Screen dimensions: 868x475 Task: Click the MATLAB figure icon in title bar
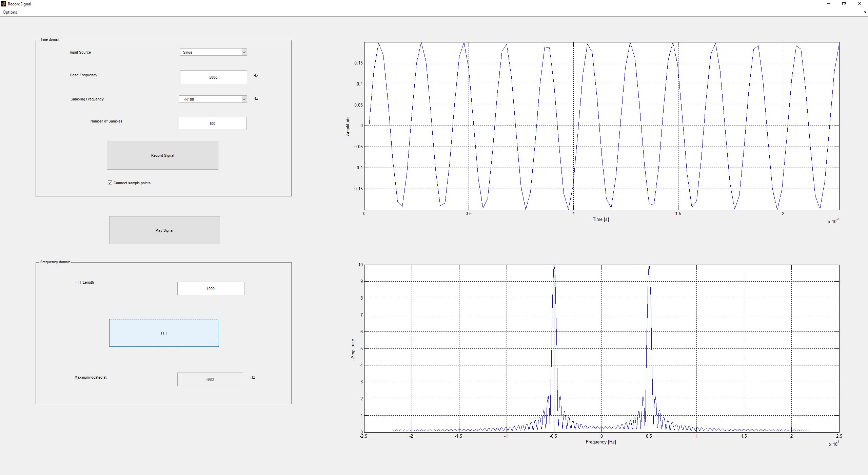point(3,4)
